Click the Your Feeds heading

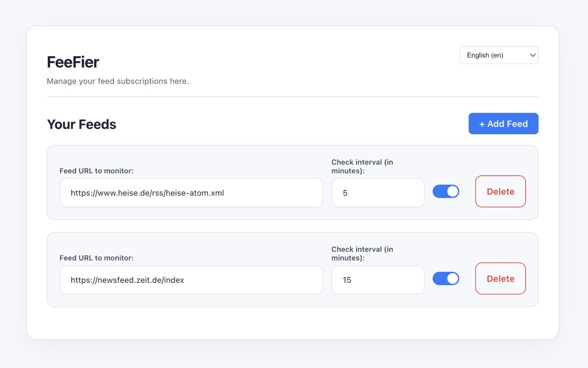pyautogui.click(x=81, y=124)
